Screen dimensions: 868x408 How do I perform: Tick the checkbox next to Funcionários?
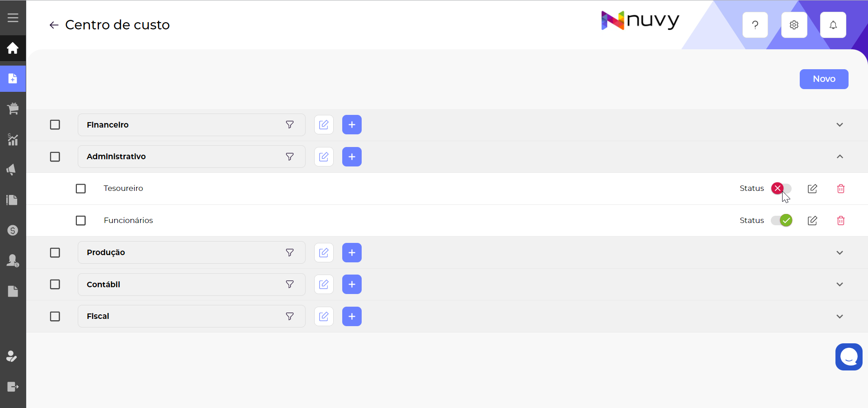[x=80, y=220]
